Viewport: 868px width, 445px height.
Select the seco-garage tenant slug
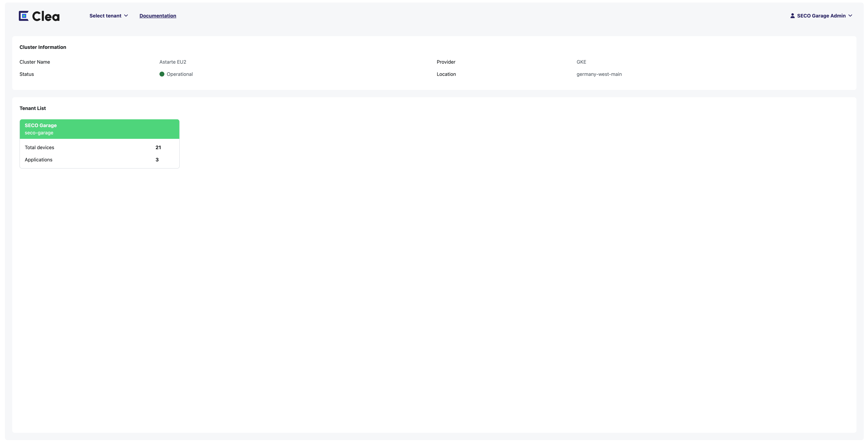point(39,133)
